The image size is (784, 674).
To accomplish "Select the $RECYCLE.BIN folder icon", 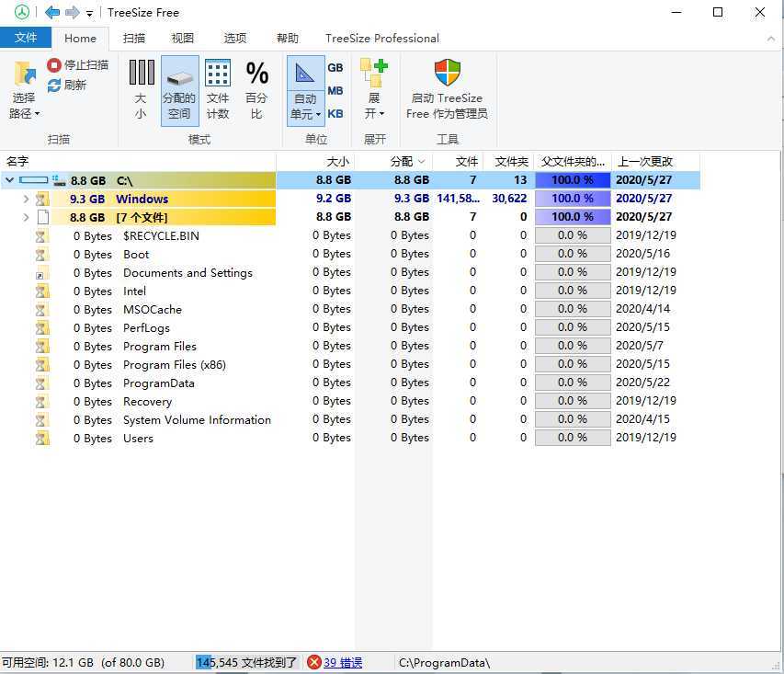I will click(40, 235).
